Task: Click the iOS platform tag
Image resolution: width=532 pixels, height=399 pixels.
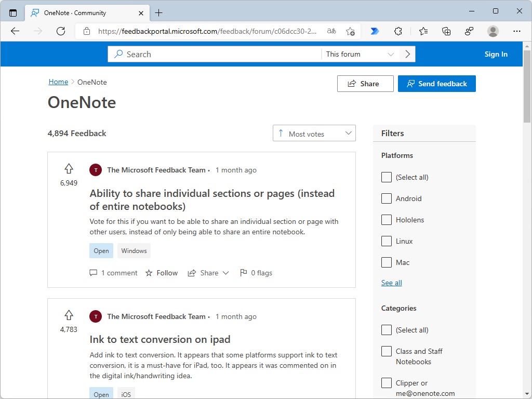Action: point(126,394)
